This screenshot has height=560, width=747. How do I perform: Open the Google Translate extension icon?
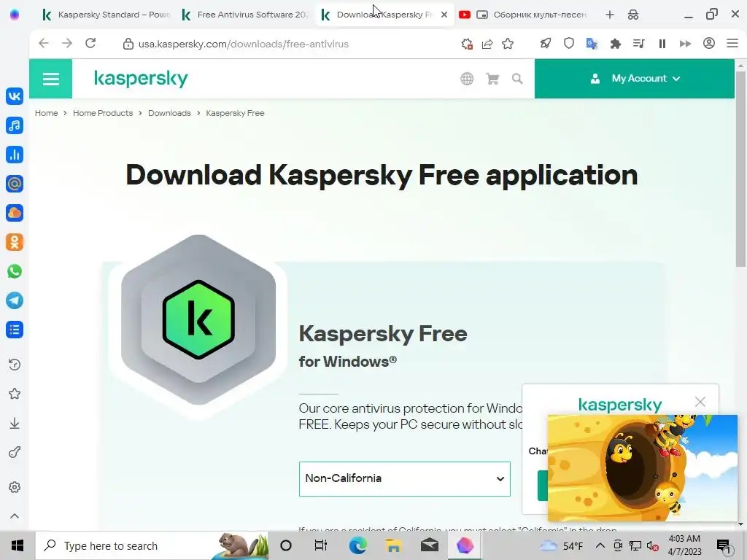click(592, 44)
